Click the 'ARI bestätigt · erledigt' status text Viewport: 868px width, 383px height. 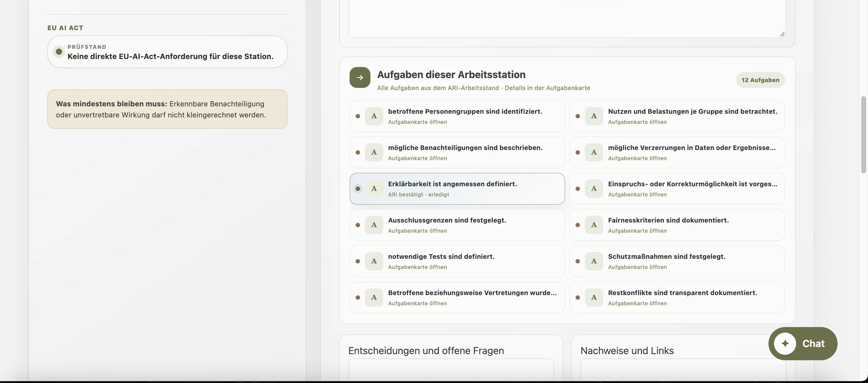pos(418,195)
